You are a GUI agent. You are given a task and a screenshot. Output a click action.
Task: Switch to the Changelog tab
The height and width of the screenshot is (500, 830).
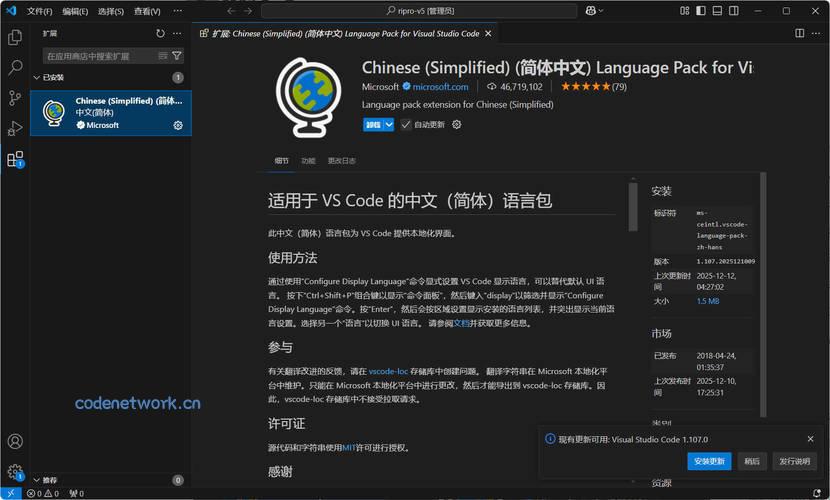(341, 161)
